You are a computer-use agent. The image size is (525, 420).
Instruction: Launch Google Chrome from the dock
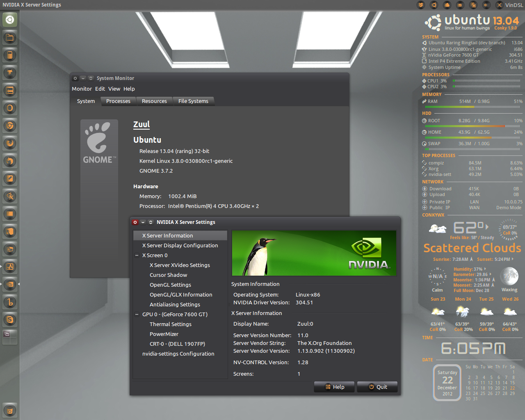(10, 126)
